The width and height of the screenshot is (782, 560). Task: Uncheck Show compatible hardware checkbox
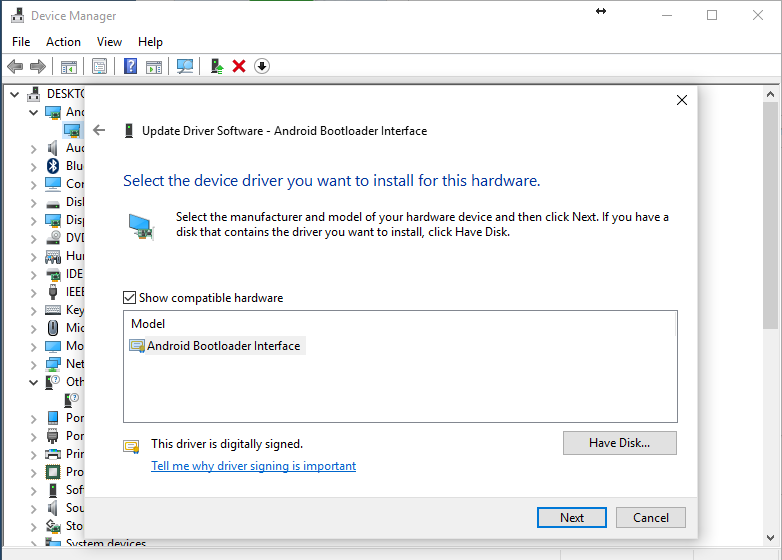pyautogui.click(x=129, y=298)
